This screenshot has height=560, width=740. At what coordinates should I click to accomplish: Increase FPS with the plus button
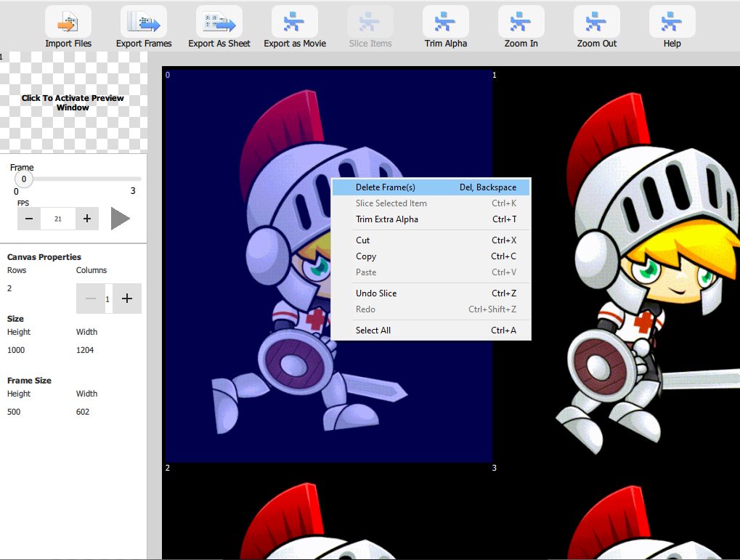tap(87, 219)
